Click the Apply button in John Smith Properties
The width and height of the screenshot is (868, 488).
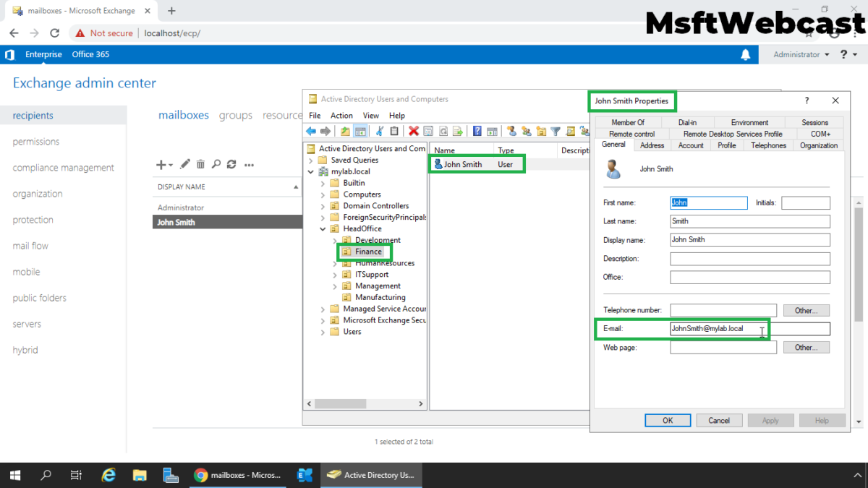point(770,420)
